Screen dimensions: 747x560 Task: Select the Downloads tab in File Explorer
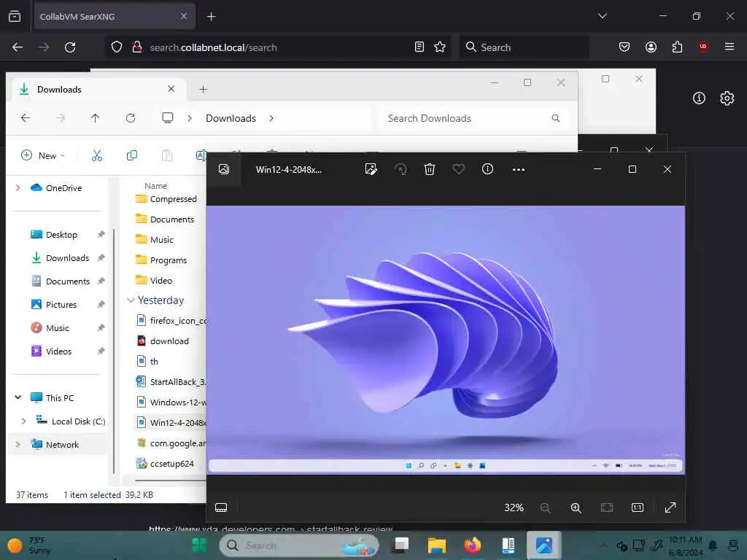[x=98, y=89]
